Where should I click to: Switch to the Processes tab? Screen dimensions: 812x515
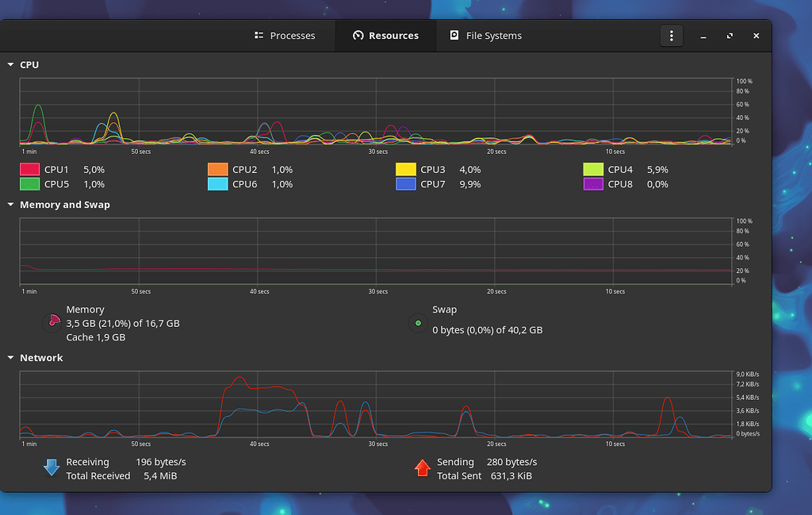[x=285, y=35]
